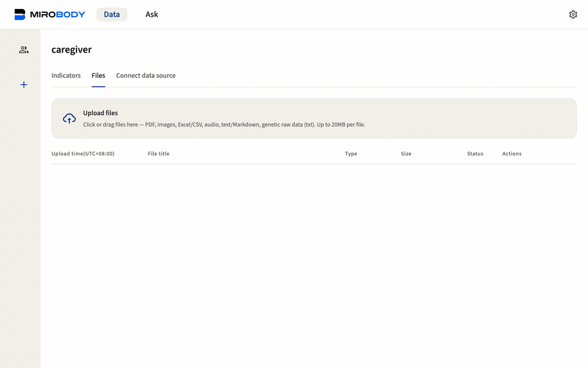
Task: Click the plus icon in sidebar
Action: (24, 85)
